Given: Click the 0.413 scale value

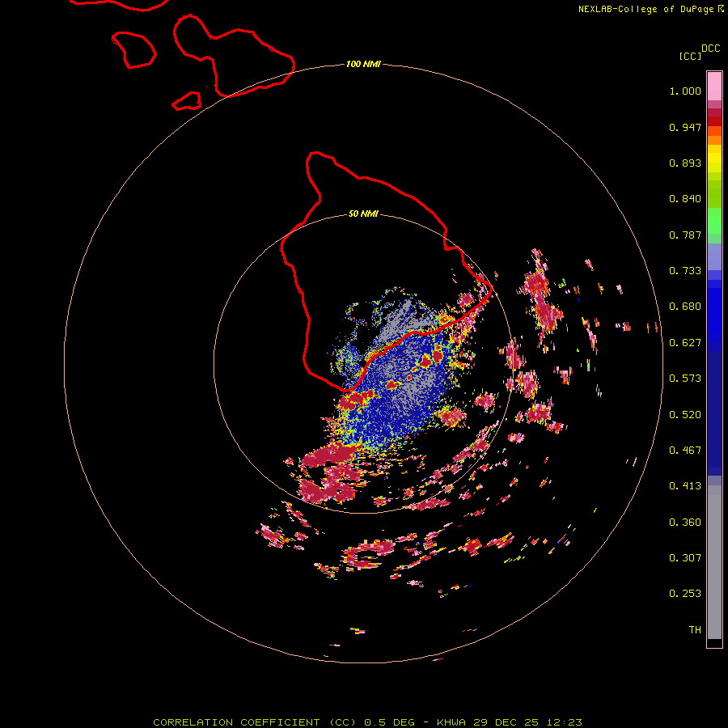Looking at the screenshot, I should click(685, 486).
